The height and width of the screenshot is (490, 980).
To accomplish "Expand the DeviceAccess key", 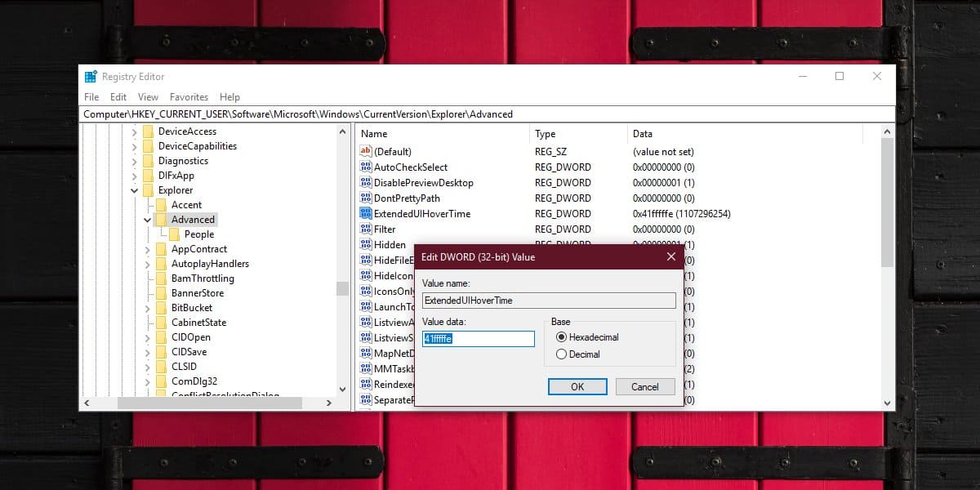I will [135, 131].
